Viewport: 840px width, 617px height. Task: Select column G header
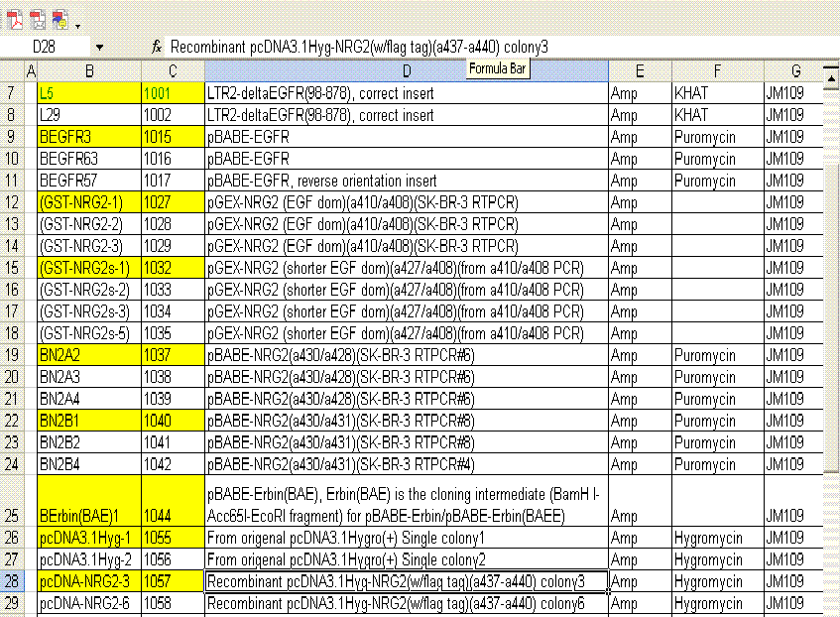795,70
